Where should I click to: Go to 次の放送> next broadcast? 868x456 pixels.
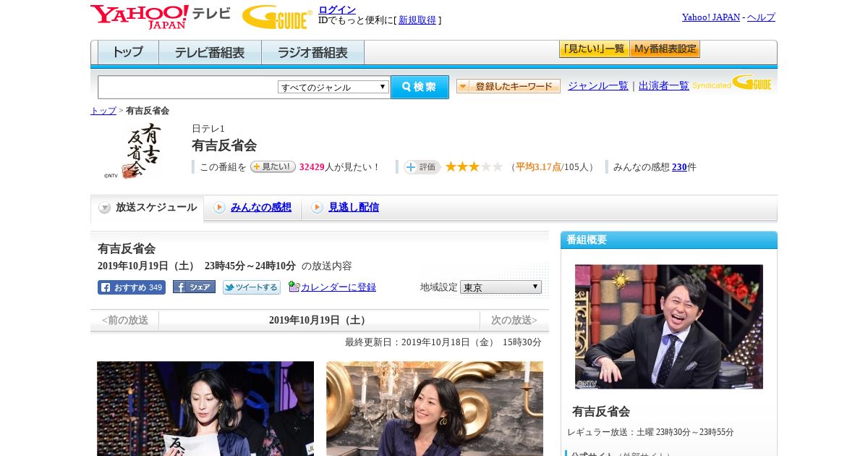pyautogui.click(x=514, y=320)
